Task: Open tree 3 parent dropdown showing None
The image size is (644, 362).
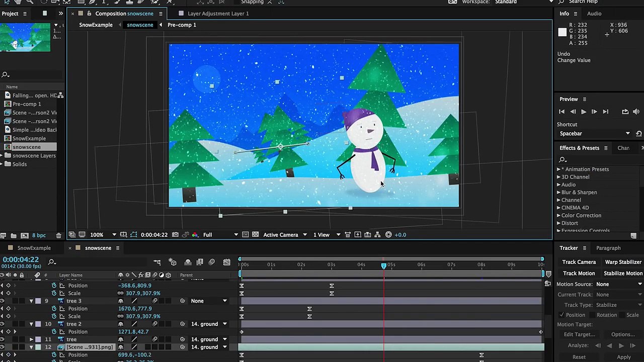Action: coord(209,301)
